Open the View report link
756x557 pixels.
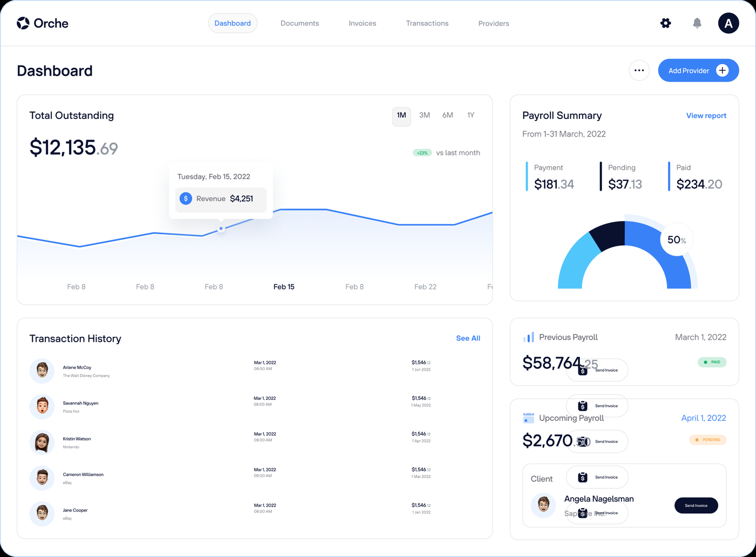tap(706, 116)
